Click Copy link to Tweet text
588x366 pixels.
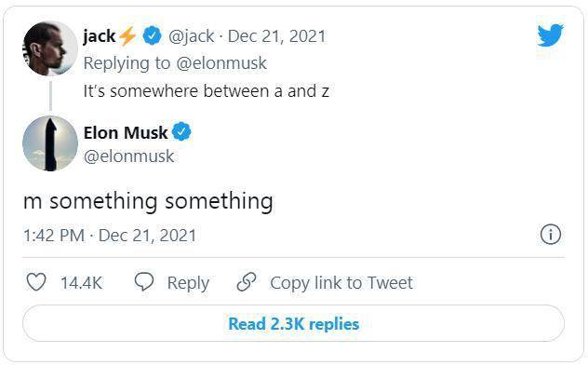point(341,283)
